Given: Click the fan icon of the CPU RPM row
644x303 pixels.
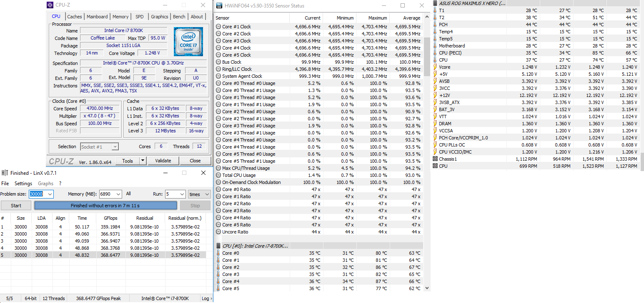Looking at the screenshot, I should tap(435, 166).
